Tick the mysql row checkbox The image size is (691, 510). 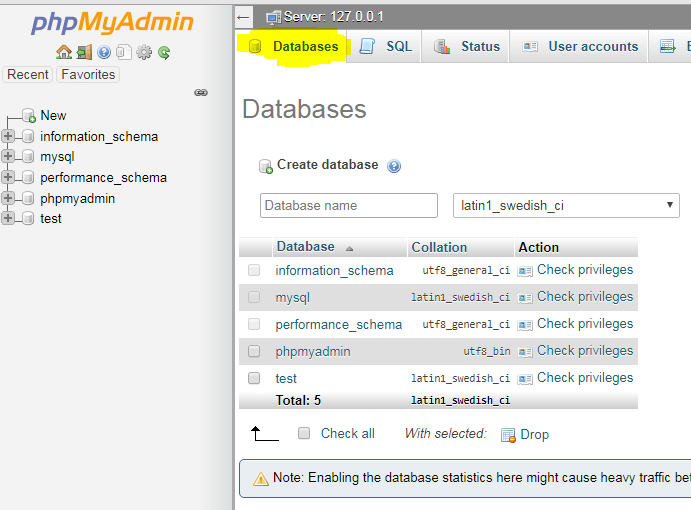[254, 297]
